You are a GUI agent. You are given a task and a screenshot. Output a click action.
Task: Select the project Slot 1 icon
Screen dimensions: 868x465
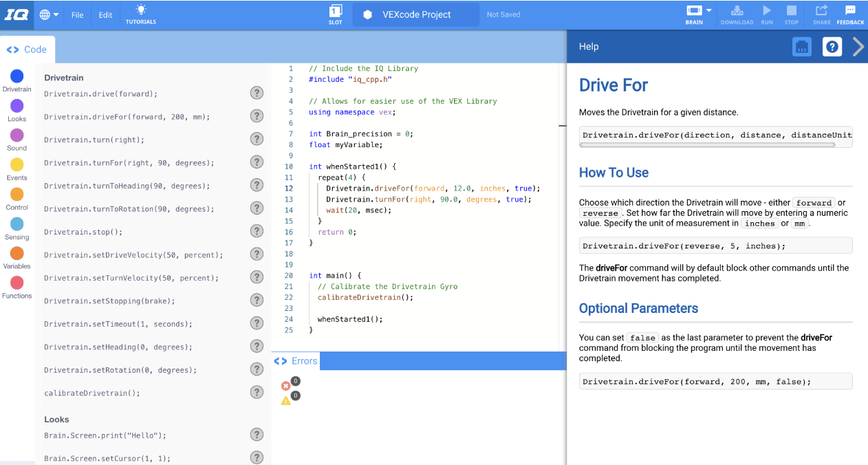tap(336, 14)
